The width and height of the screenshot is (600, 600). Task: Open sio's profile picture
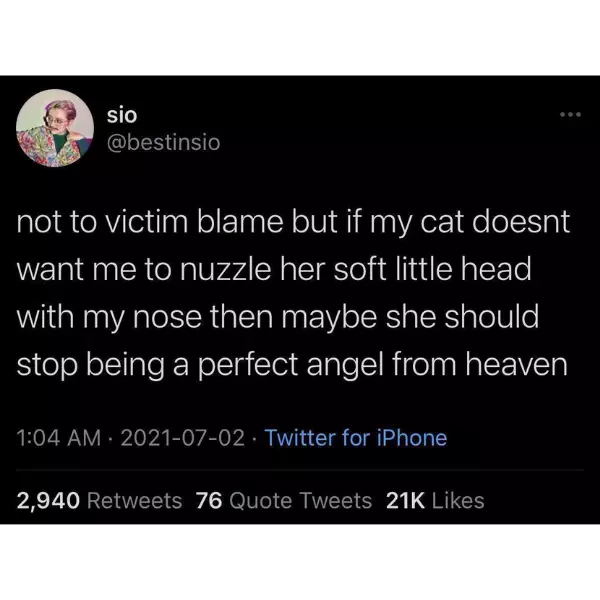tap(55, 128)
